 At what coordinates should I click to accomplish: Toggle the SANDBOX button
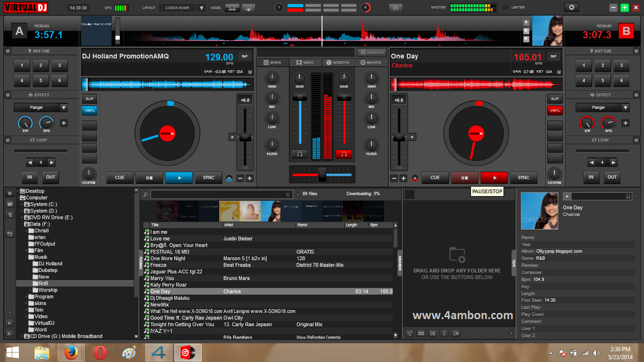(371, 52)
